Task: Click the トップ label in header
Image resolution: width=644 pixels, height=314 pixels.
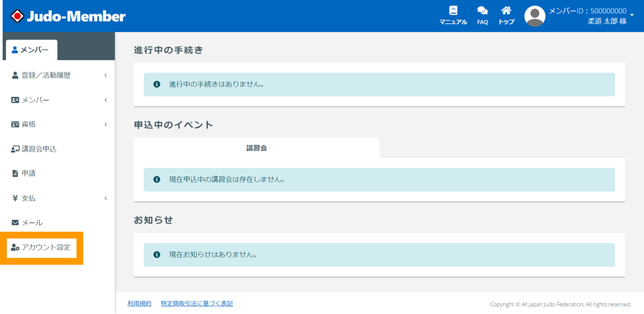Action: click(x=506, y=22)
